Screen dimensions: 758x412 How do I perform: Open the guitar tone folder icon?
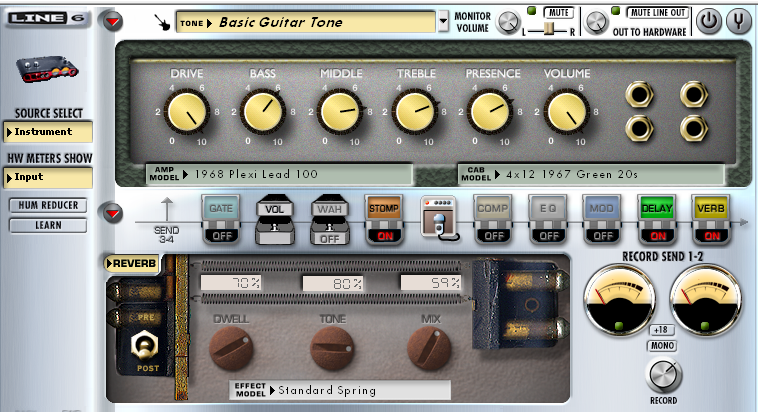(162, 22)
